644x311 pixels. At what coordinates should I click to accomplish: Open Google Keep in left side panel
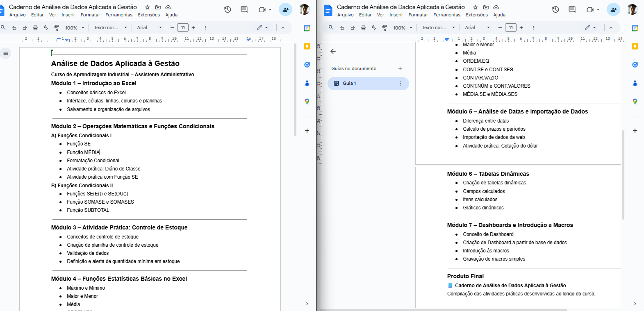[x=307, y=46]
